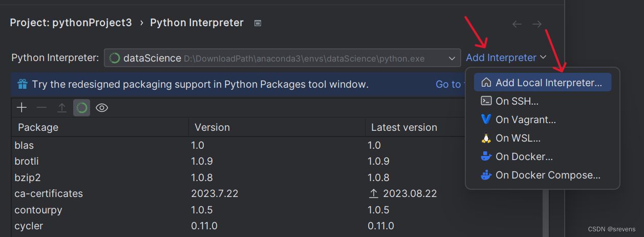Click the gift icon in the banner
The height and width of the screenshot is (237, 644).
[23, 84]
